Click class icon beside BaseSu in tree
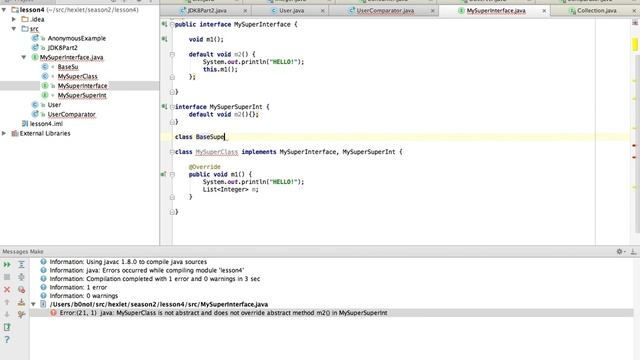The image size is (640, 360). (45, 67)
